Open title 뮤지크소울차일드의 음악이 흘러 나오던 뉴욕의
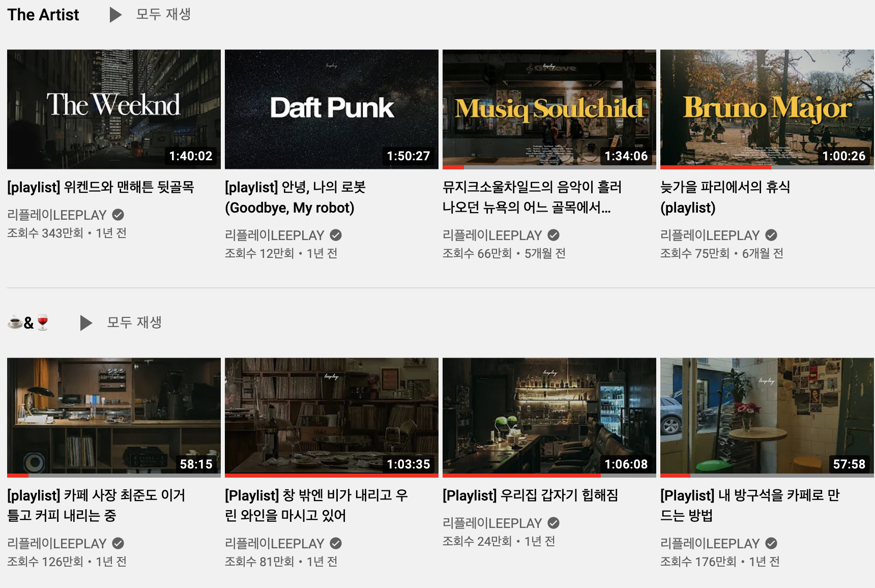The image size is (875, 588). pyautogui.click(x=532, y=197)
